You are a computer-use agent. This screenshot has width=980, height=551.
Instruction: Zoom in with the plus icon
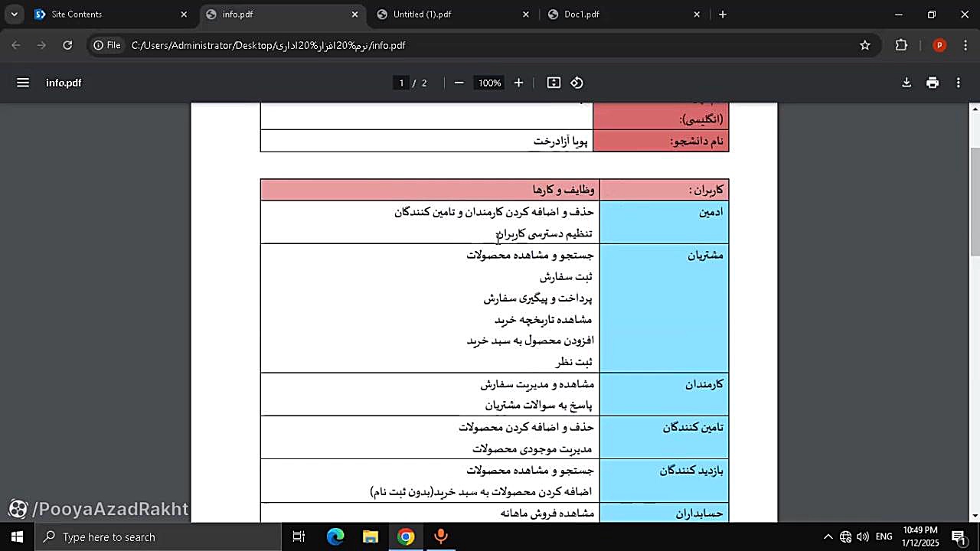518,83
